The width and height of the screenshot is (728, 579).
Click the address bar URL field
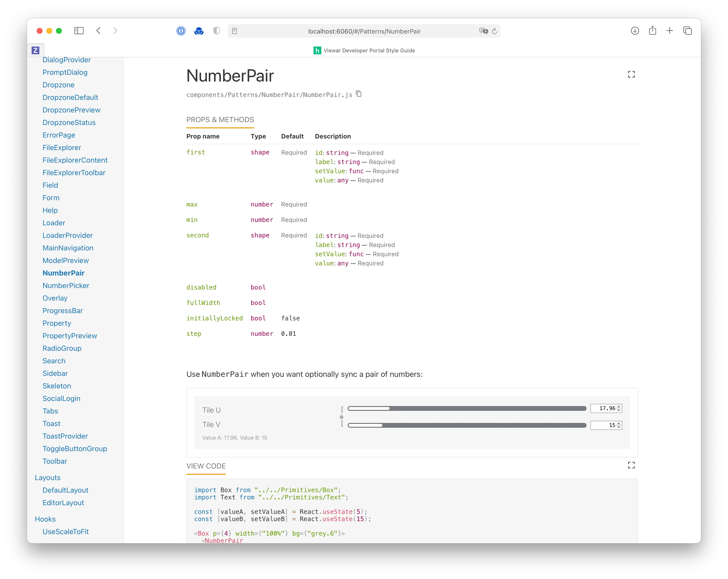364,31
